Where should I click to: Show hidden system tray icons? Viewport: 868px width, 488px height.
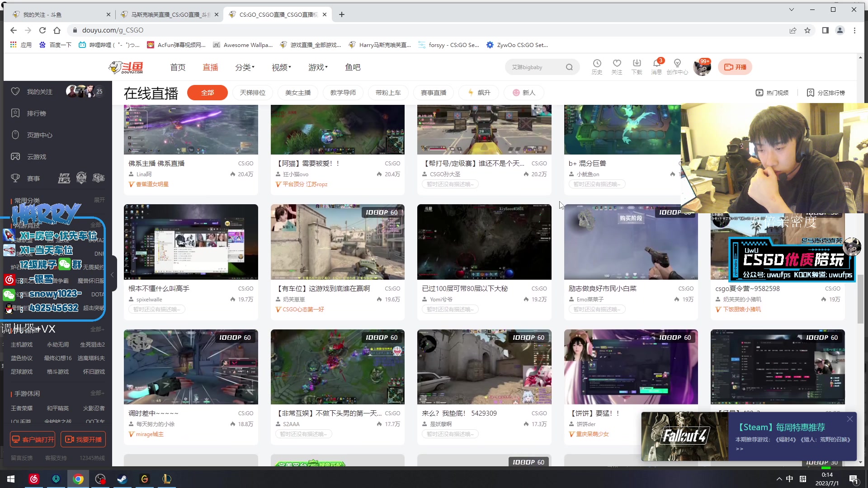click(779, 479)
